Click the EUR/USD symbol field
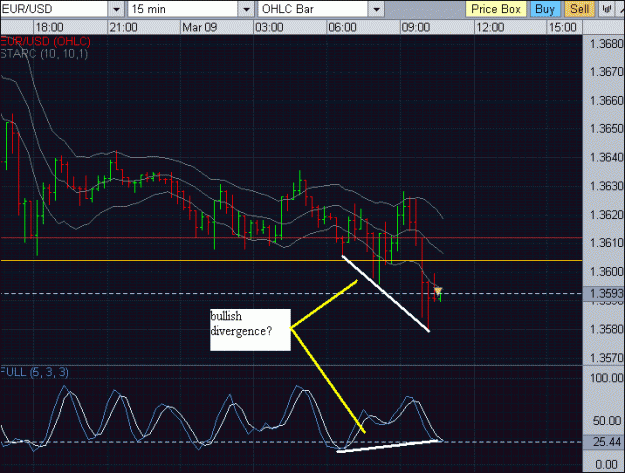625x473 pixels. point(55,9)
